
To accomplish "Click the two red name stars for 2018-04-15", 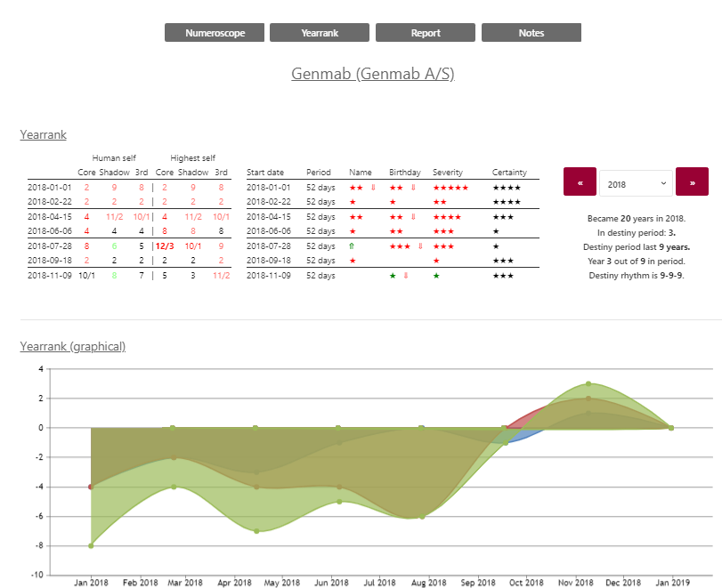I will 356,217.
